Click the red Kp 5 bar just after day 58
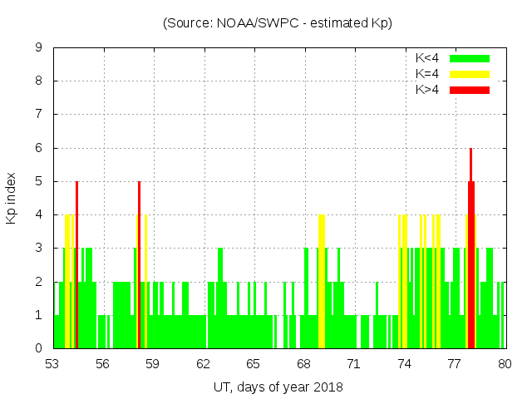Screen dimensions: 532x399 (139, 266)
